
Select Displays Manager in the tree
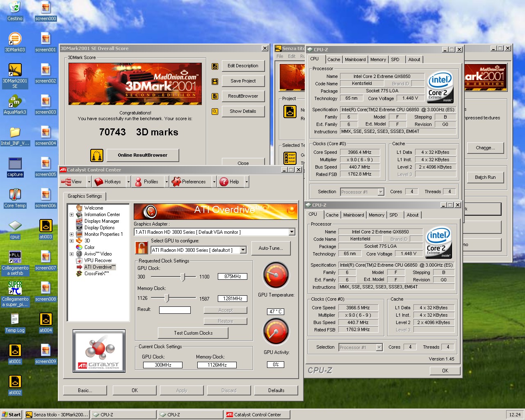point(102,221)
